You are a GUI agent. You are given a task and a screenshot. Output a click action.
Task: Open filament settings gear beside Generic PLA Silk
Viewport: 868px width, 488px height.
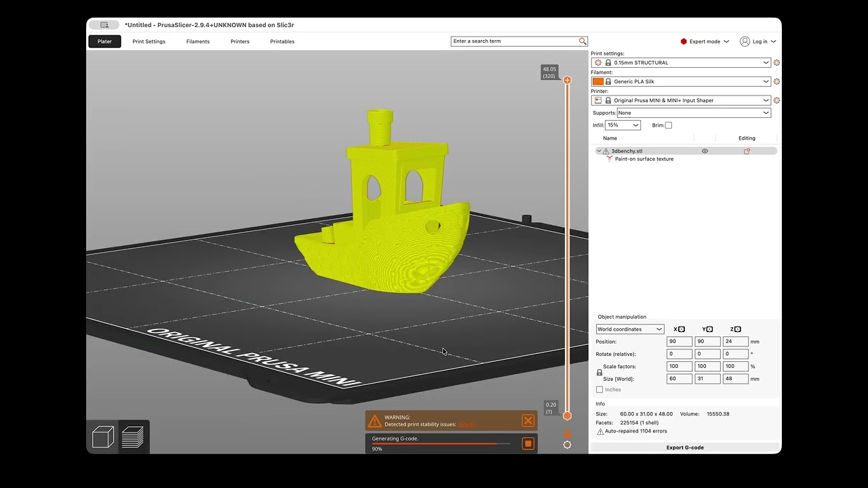coord(776,81)
